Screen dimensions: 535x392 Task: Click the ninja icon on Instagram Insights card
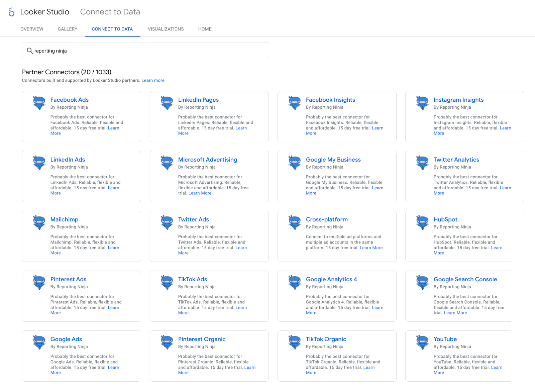(x=422, y=103)
